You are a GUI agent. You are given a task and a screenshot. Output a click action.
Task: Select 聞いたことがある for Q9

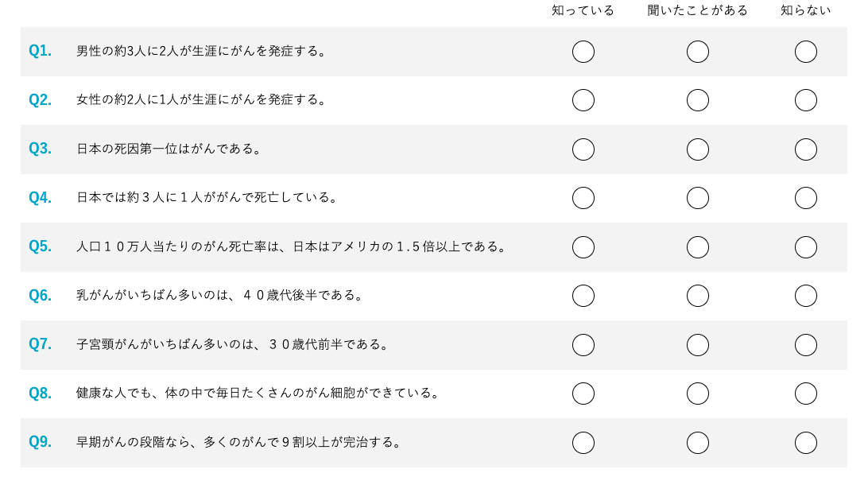[698, 443]
